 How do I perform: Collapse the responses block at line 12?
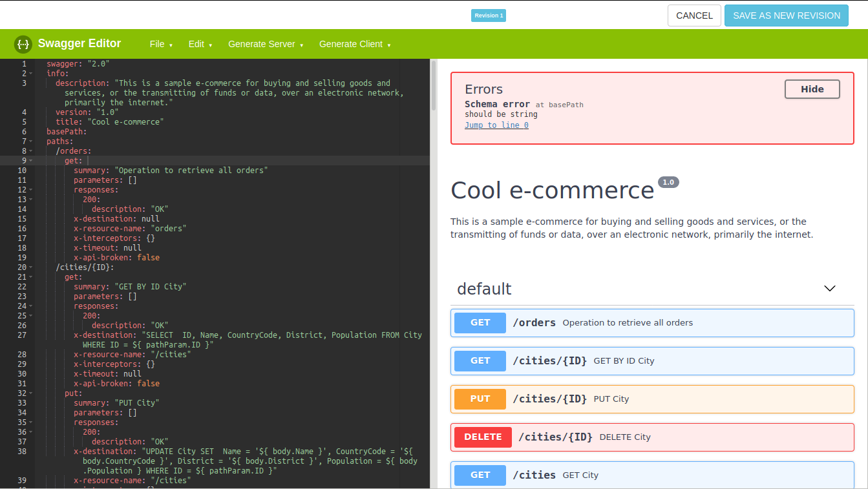tap(31, 189)
